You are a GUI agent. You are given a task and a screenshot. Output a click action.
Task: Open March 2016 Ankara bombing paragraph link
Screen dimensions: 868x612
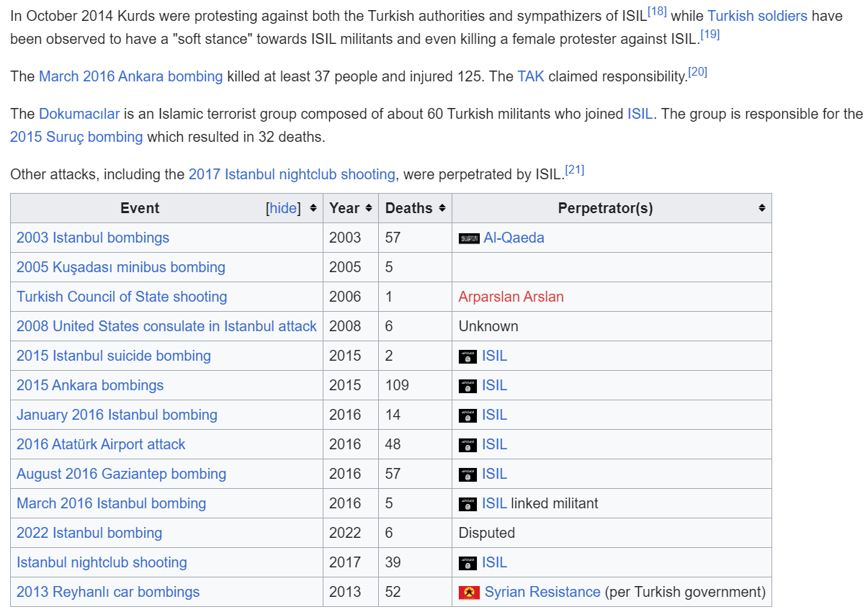(x=130, y=76)
